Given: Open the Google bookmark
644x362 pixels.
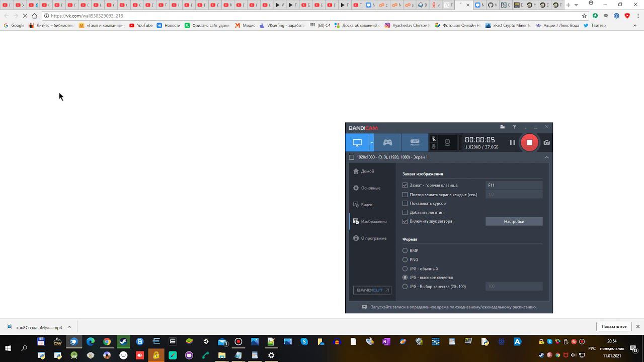Looking at the screenshot, I should (14, 25).
